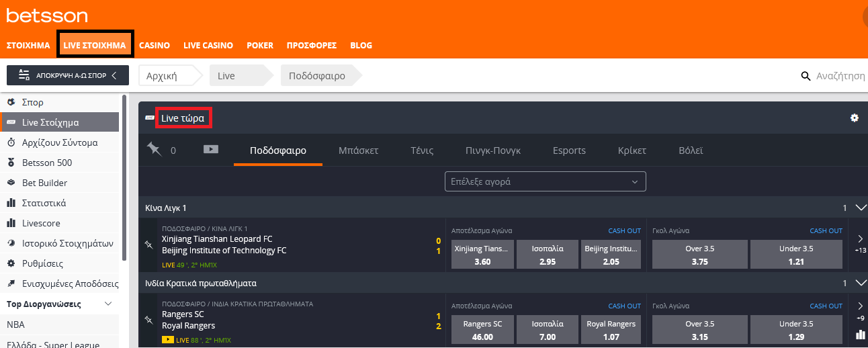Bet Over 3.5 at odds 3.15
Image resolution: width=868 pixels, height=348 pixels.
coord(699,330)
